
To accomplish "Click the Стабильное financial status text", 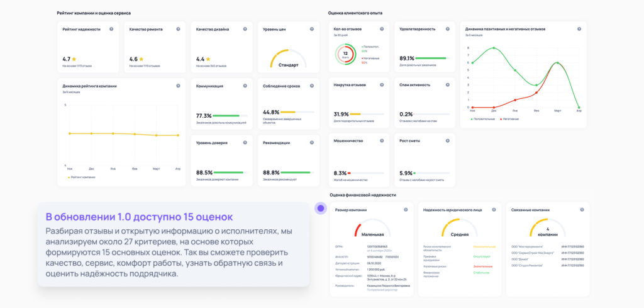I will (x=482, y=273).
